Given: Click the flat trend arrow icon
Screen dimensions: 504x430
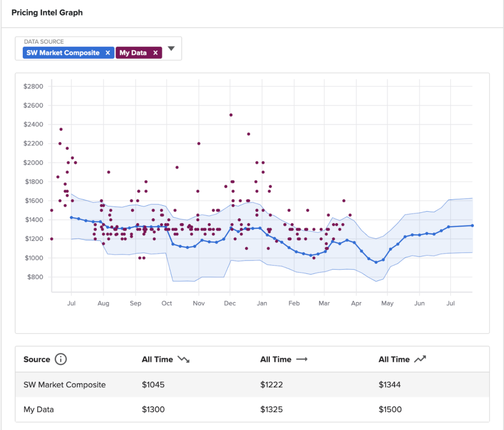Looking at the screenshot, I should click(x=302, y=359).
